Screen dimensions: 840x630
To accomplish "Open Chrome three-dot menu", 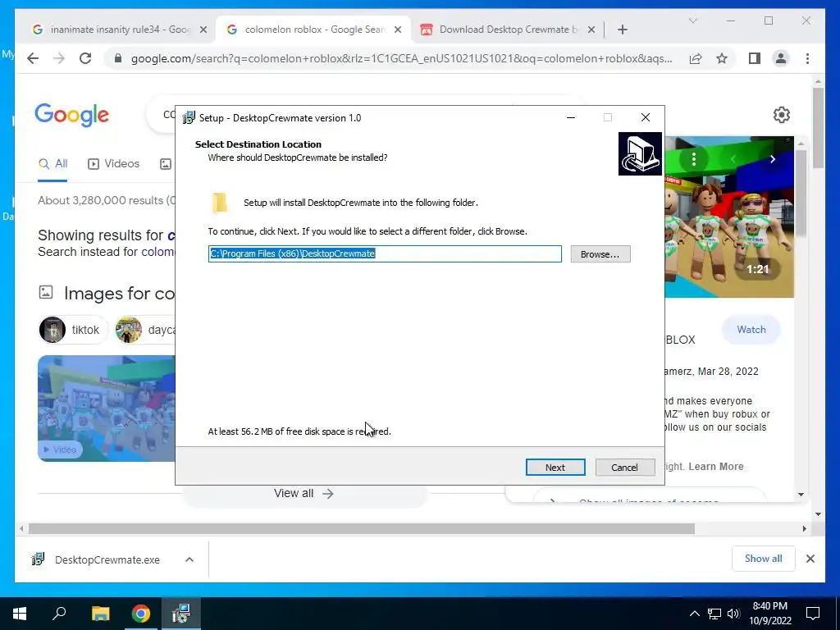I will 807,58.
